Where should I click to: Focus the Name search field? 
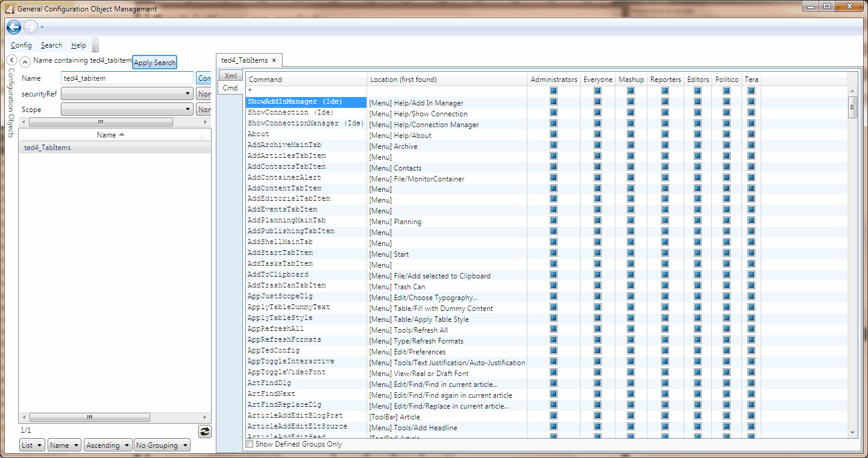[x=127, y=78]
